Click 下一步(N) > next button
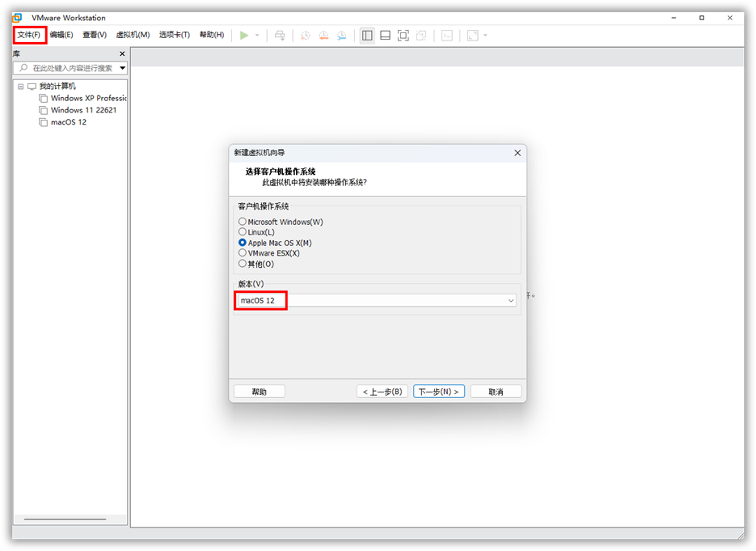Image resolution: width=756 pixels, height=551 pixels. point(439,392)
